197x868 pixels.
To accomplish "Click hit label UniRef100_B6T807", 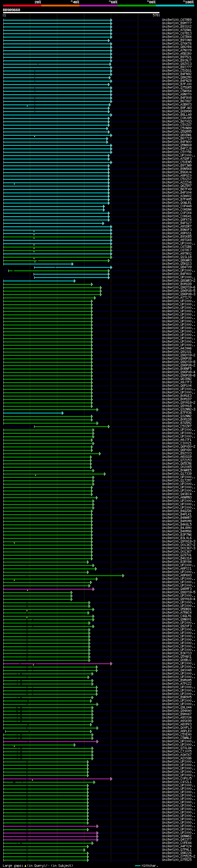I will click(177, 101).
